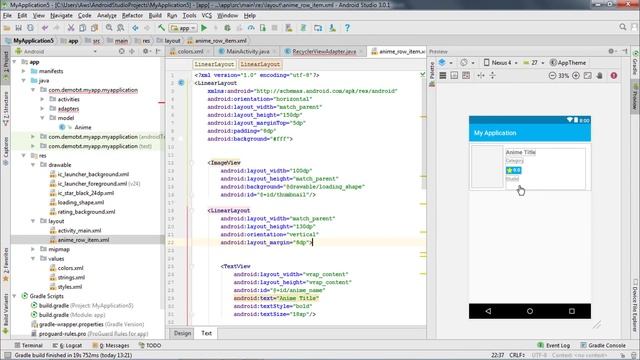Click Anime Title text in preview
Image resolution: width=640 pixels, height=360 pixels.
[x=520, y=152]
